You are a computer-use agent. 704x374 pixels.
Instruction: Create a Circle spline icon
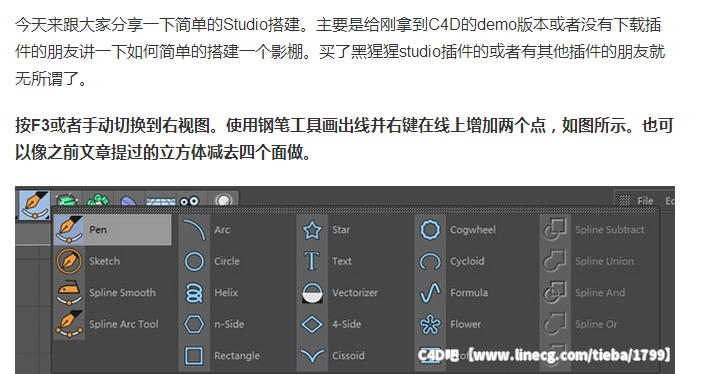(x=194, y=261)
